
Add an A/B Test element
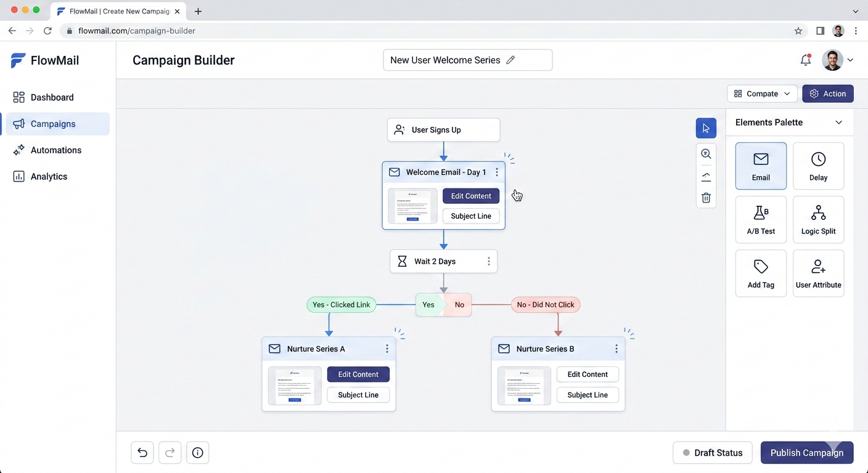pyautogui.click(x=761, y=220)
